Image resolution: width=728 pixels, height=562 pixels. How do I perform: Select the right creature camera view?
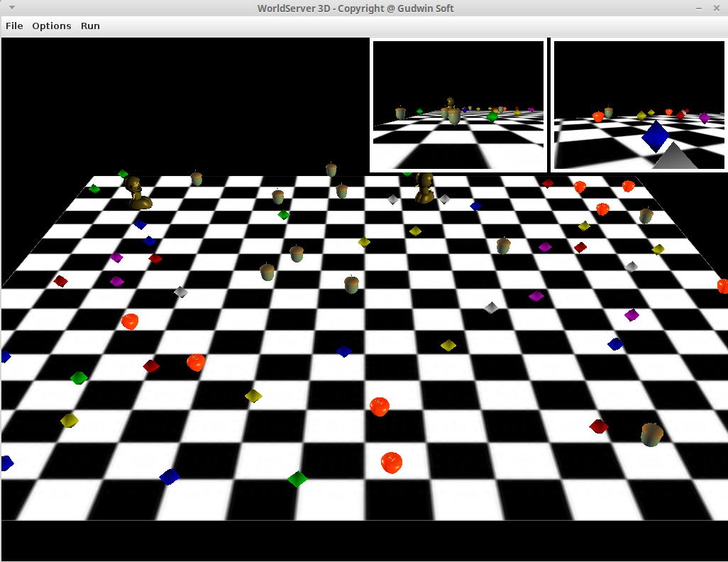pos(639,104)
